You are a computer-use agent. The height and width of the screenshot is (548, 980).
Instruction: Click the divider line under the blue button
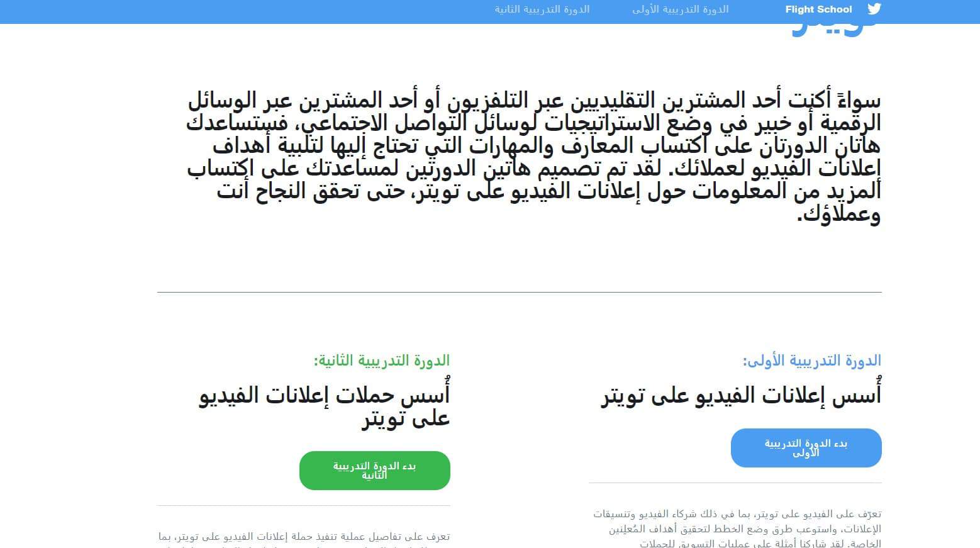(735, 483)
